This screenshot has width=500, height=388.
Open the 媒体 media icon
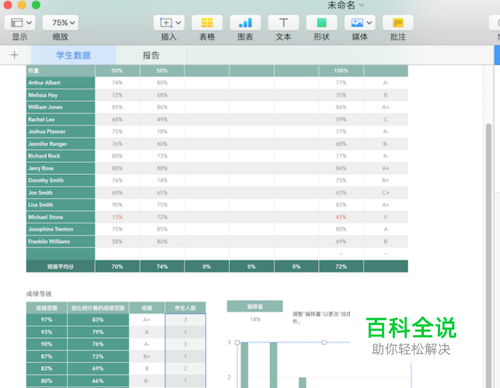point(357,23)
